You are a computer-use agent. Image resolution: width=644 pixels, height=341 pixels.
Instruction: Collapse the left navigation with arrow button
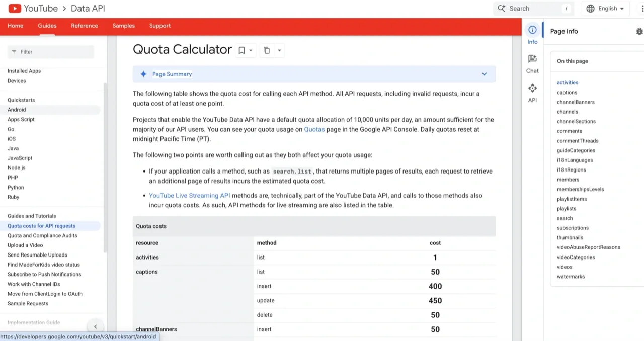click(x=95, y=326)
